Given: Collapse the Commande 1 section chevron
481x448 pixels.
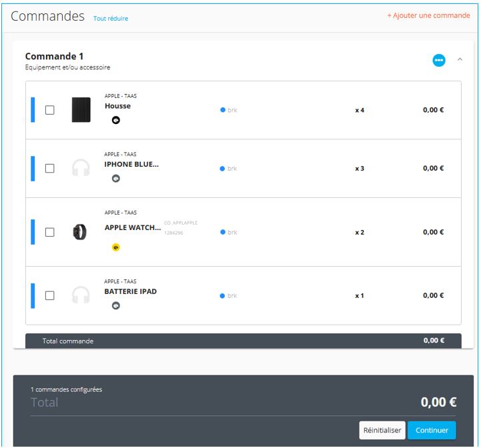Looking at the screenshot, I should point(460,59).
